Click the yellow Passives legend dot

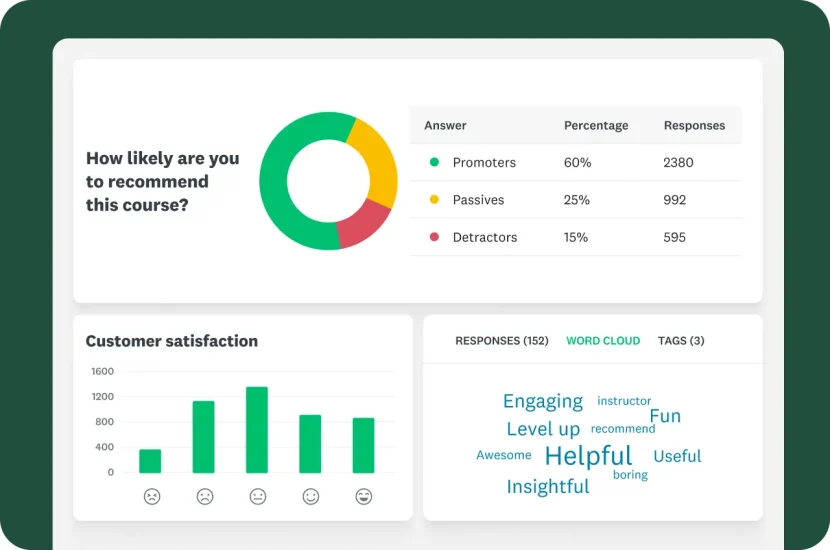tap(434, 200)
